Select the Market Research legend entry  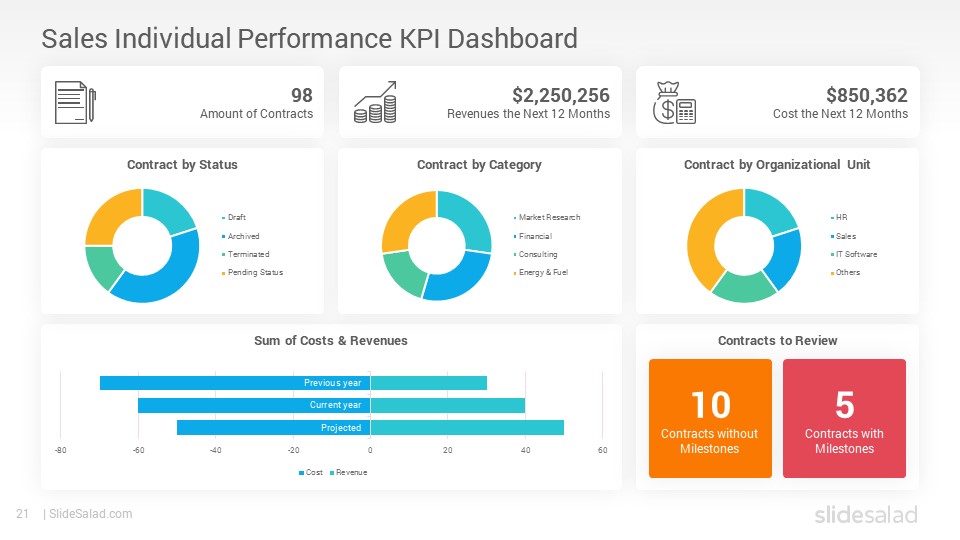[x=547, y=217]
